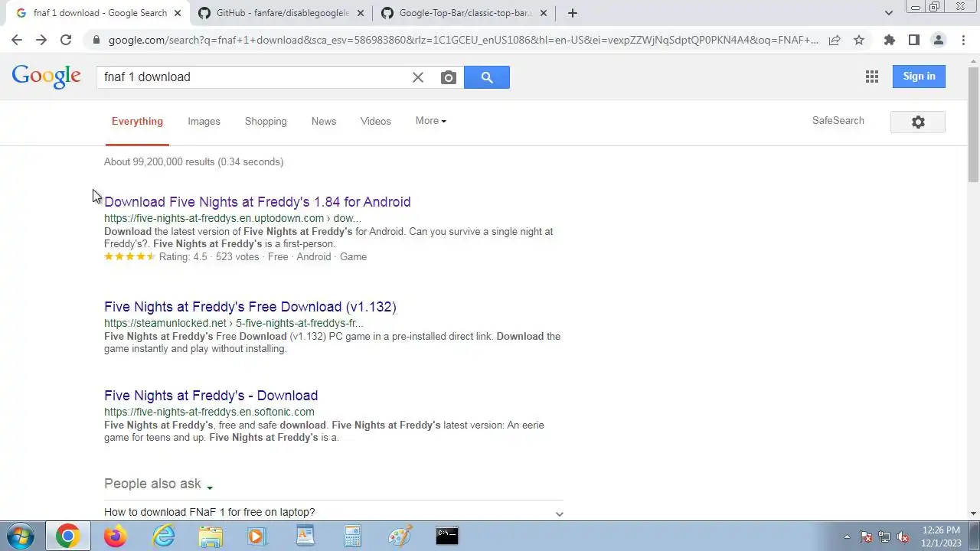
Task: Share this page from the address bar
Action: point(835,40)
